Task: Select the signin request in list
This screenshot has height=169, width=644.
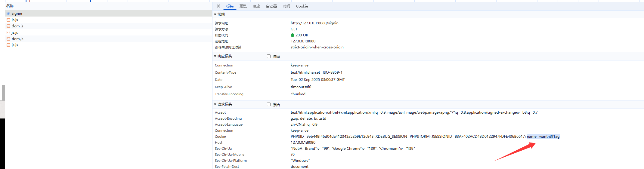Action: 17,14
